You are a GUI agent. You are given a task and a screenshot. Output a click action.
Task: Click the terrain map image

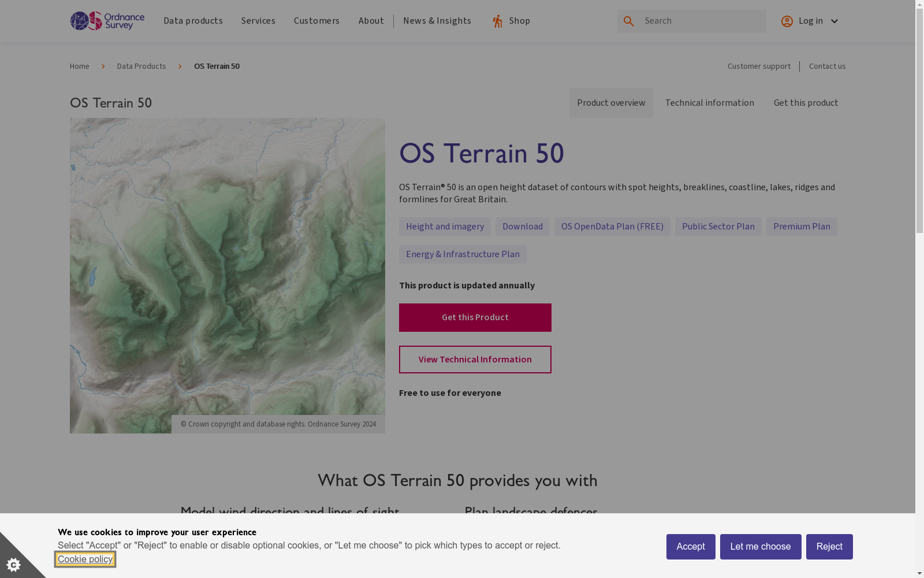(x=228, y=276)
